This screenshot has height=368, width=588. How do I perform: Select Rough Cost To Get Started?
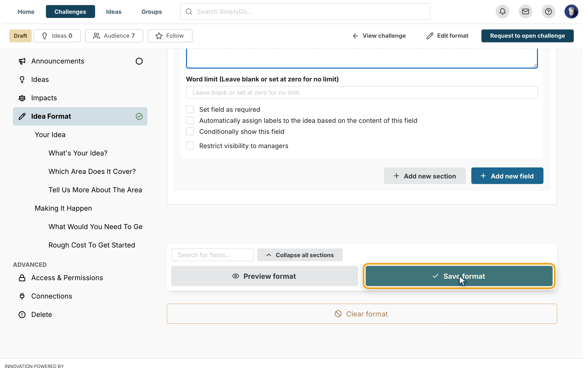92,245
